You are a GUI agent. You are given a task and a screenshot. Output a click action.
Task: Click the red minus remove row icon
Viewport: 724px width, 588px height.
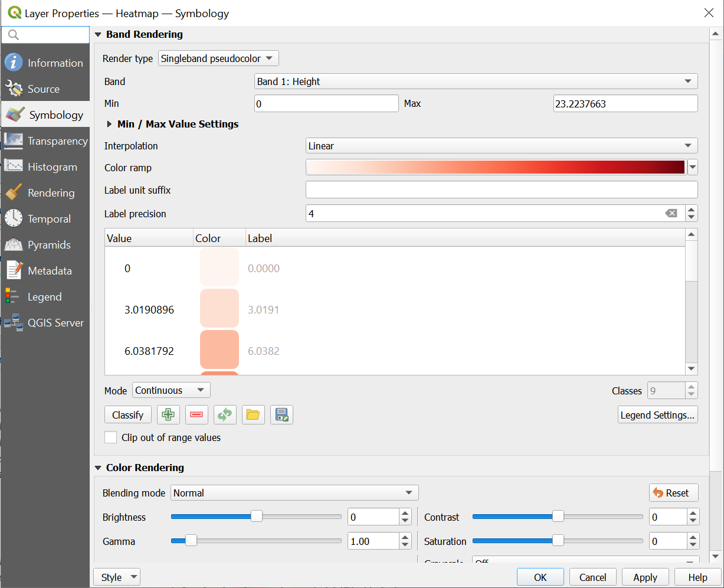196,415
